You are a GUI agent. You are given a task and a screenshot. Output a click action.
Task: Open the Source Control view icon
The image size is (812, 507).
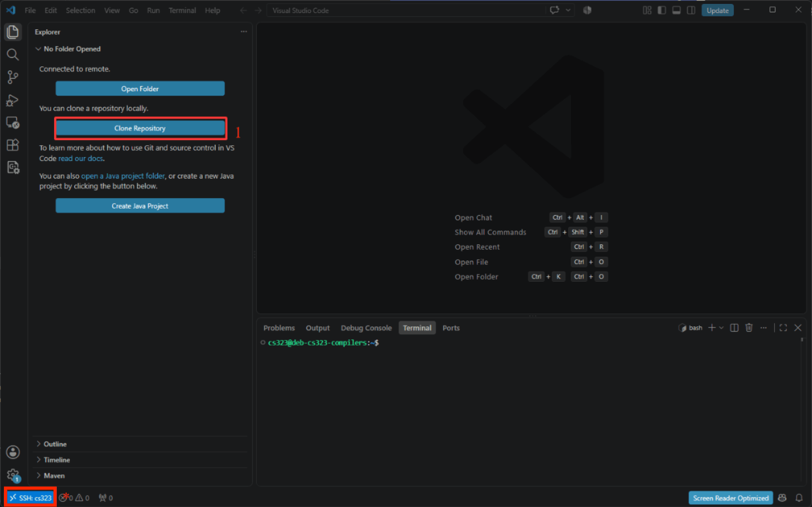(12, 77)
